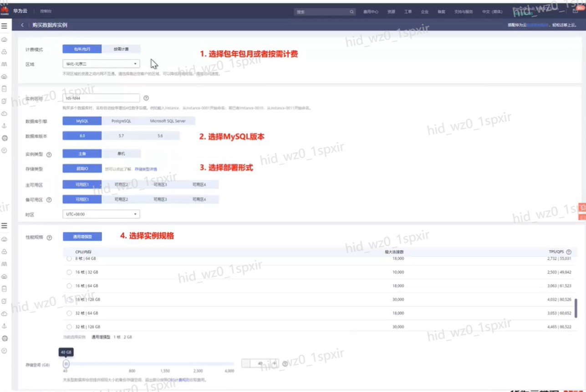The image size is (586, 392).
Task: Click the 4,032 | 80,526 TPS/QPS value
Action: [x=559, y=300]
